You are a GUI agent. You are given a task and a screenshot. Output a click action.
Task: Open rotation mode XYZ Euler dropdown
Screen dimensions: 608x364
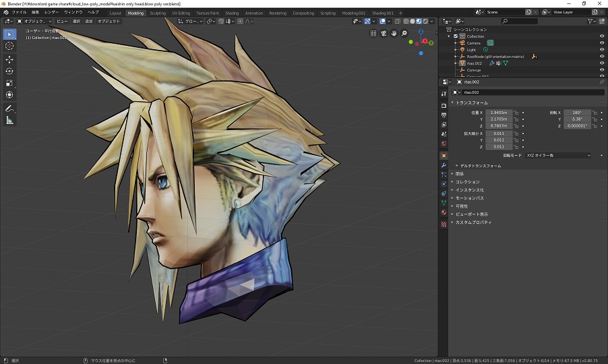click(558, 156)
